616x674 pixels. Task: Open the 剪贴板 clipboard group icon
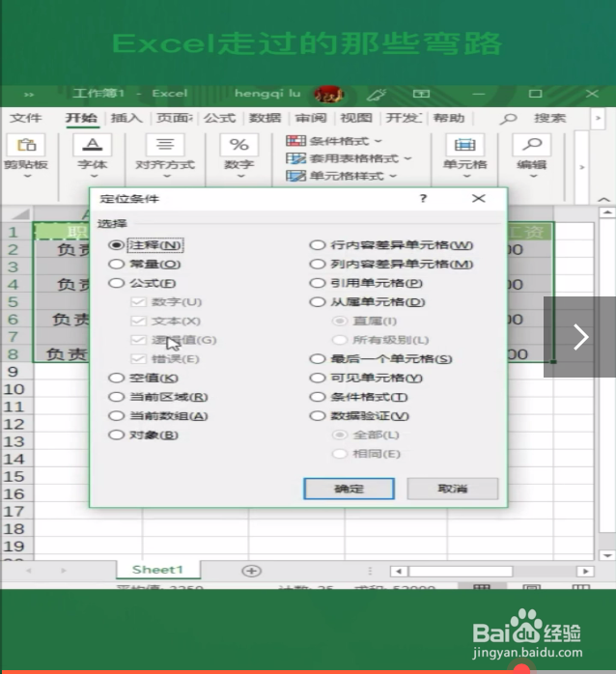point(26,145)
